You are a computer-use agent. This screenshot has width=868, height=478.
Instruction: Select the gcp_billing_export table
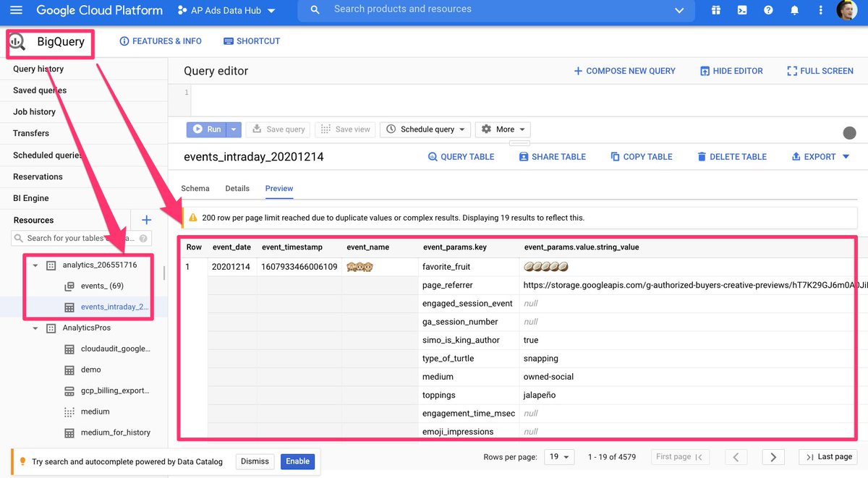pyautogui.click(x=114, y=391)
